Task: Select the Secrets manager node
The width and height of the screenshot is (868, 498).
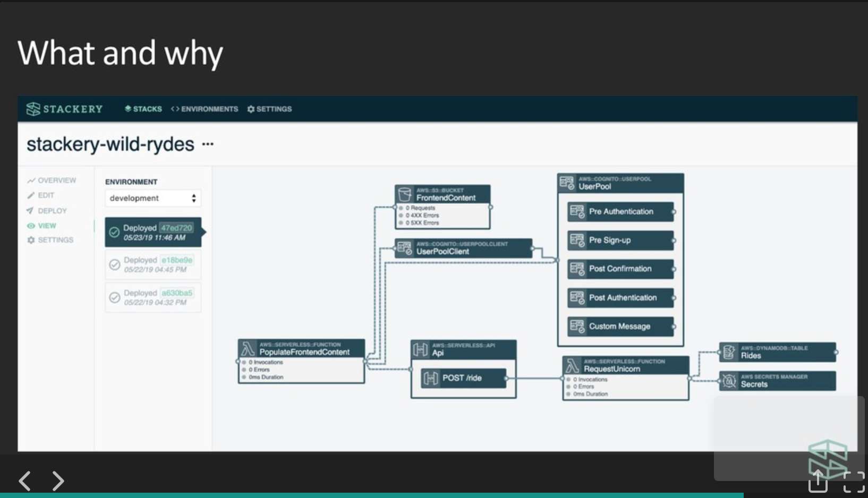Action: point(778,381)
